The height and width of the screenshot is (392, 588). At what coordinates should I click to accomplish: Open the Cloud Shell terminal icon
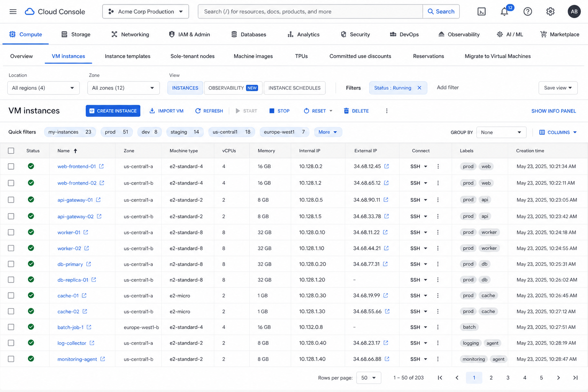482,11
